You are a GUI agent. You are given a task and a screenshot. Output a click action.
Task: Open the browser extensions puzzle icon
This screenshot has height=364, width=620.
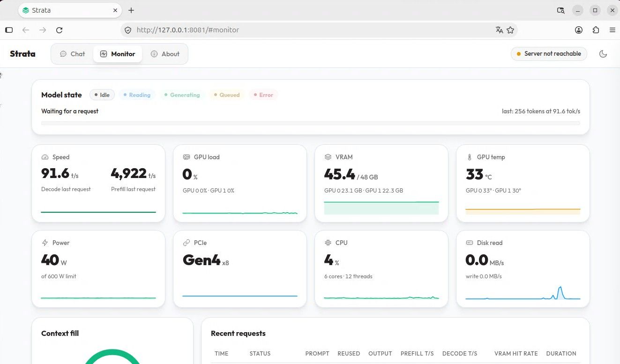click(x=596, y=30)
